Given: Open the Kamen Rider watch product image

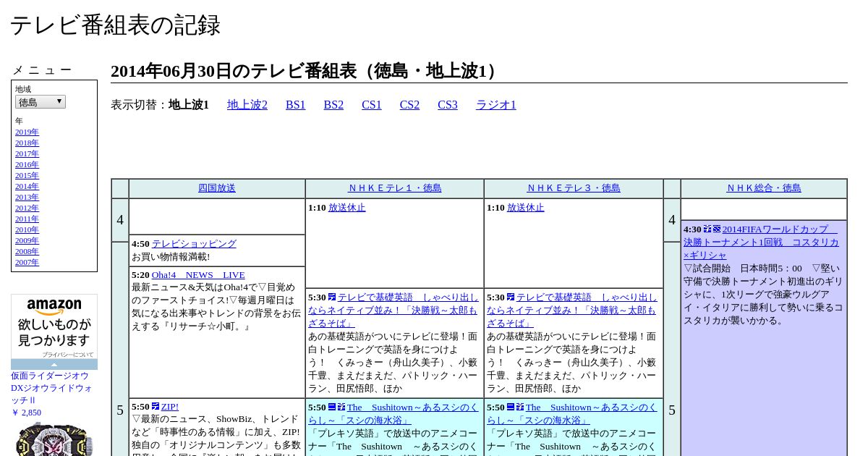Looking at the screenshot, I should click(x=54, y=439).
